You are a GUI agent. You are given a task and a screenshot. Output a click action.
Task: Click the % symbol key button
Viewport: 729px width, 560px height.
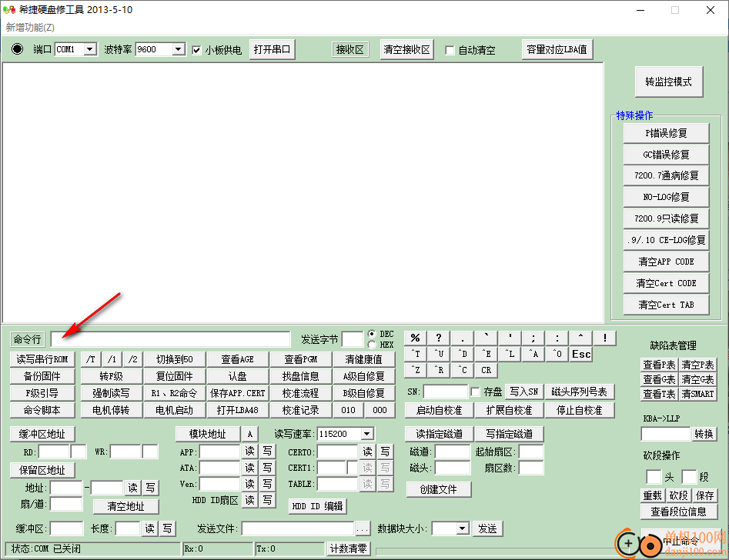pos(416,338)
